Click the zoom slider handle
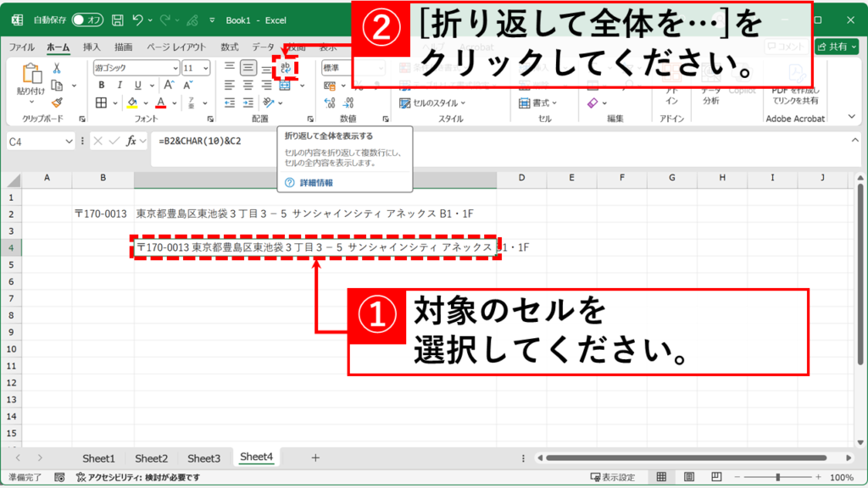The height and width of the screenshot is (488, 868). 778,477
